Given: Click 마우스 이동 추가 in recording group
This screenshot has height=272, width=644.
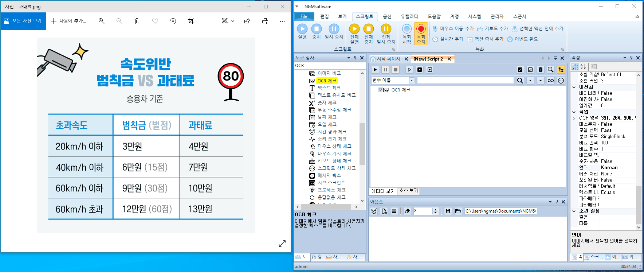Looking at the screenshot, I should coord(453,28).
